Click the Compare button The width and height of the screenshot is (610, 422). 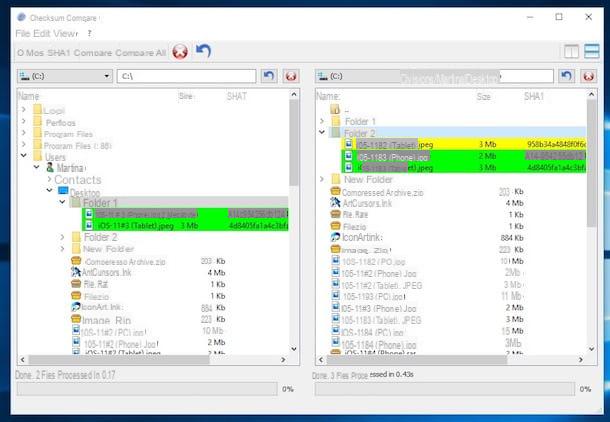point(93,53)
